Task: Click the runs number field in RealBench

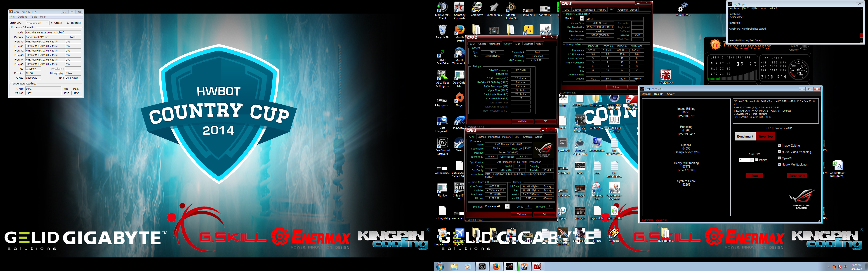Action: (745, 160)
